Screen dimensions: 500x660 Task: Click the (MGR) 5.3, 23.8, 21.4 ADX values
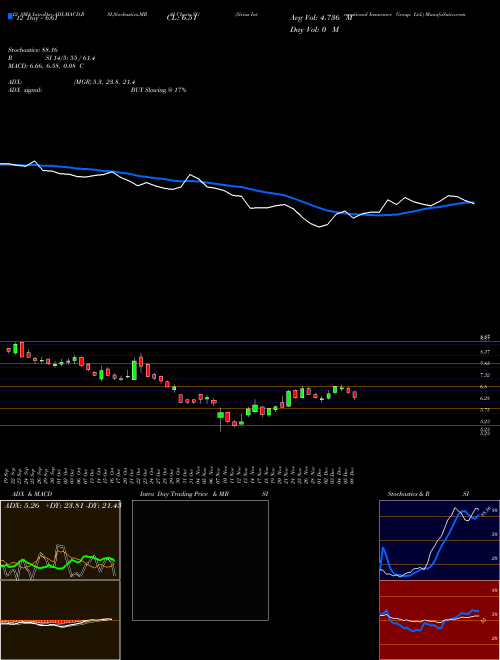click(104, 82)
